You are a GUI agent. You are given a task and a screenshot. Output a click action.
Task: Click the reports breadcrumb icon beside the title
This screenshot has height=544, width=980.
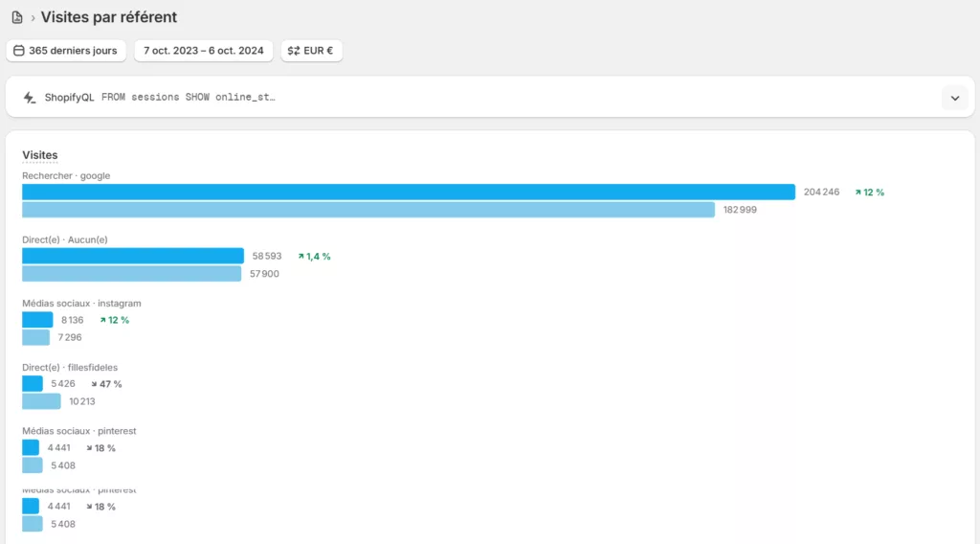coord(16,18)
